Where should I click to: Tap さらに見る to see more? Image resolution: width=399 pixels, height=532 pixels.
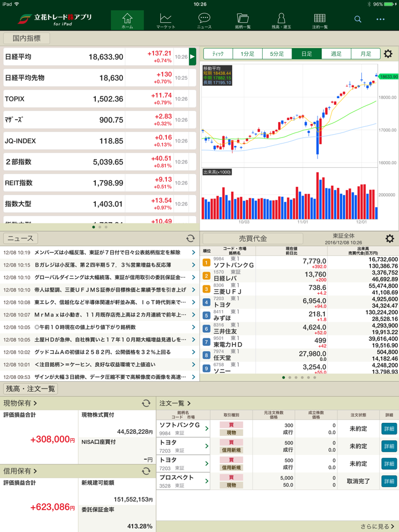[377, 526]
